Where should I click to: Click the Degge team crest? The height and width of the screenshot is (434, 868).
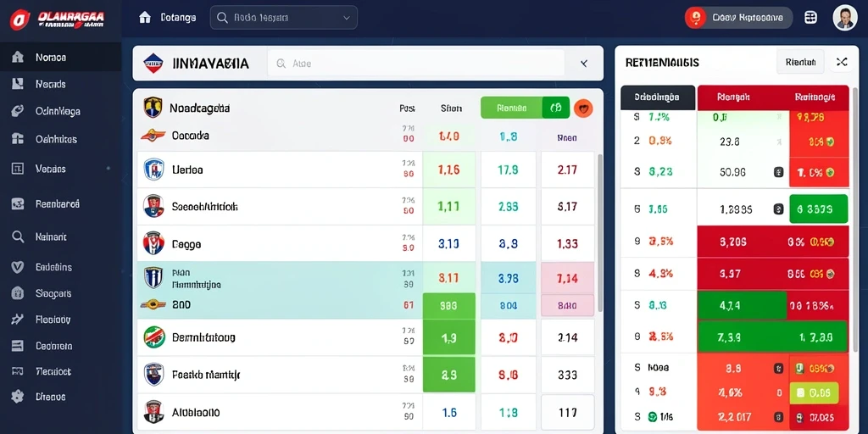(154, 243)
